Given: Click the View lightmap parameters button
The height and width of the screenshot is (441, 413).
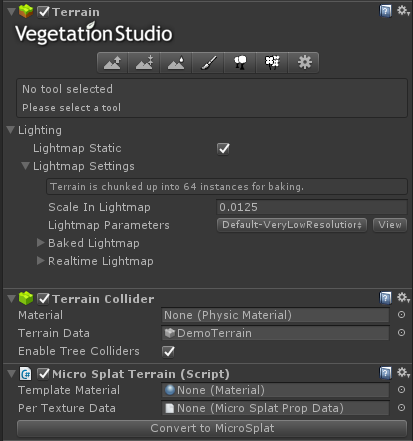Looking at the screenshot, I should click(390, 225).
